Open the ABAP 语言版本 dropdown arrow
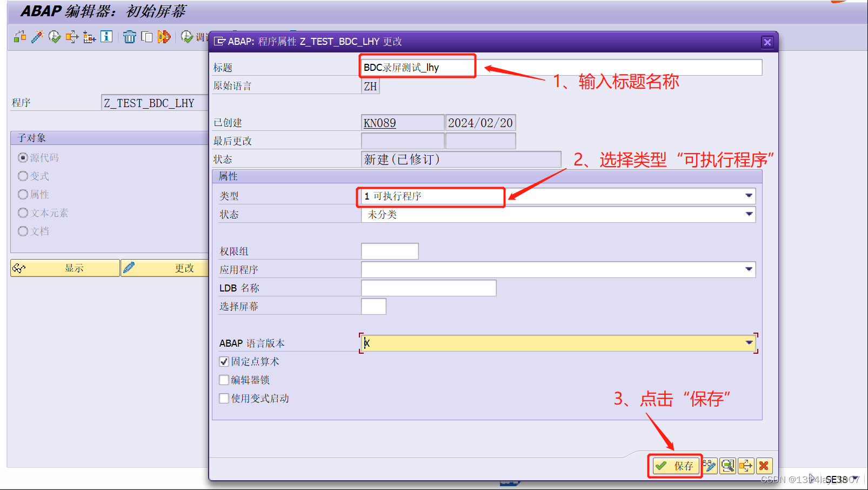Viewport: 868px width, 490px height. [749, 343]
